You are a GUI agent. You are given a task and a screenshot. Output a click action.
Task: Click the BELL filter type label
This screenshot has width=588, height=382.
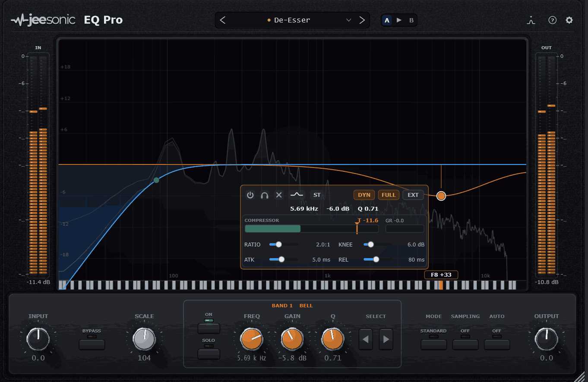pyautogui.click(x=306, y=306)
